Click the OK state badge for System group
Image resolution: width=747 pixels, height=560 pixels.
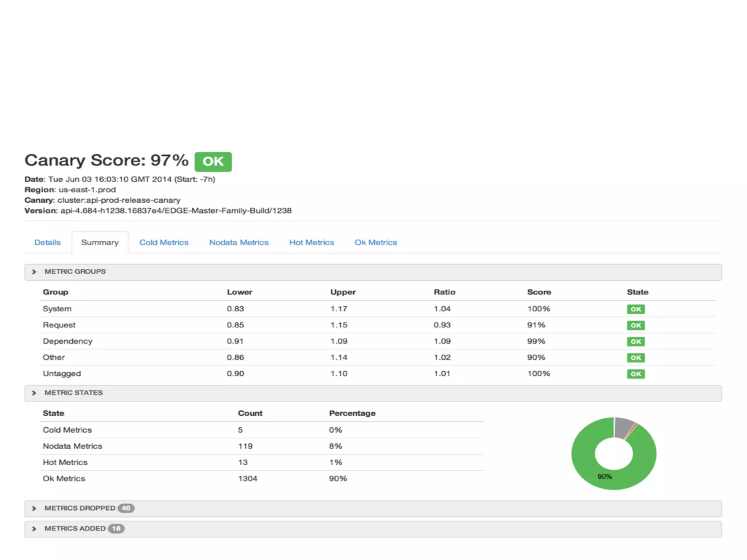636,309
